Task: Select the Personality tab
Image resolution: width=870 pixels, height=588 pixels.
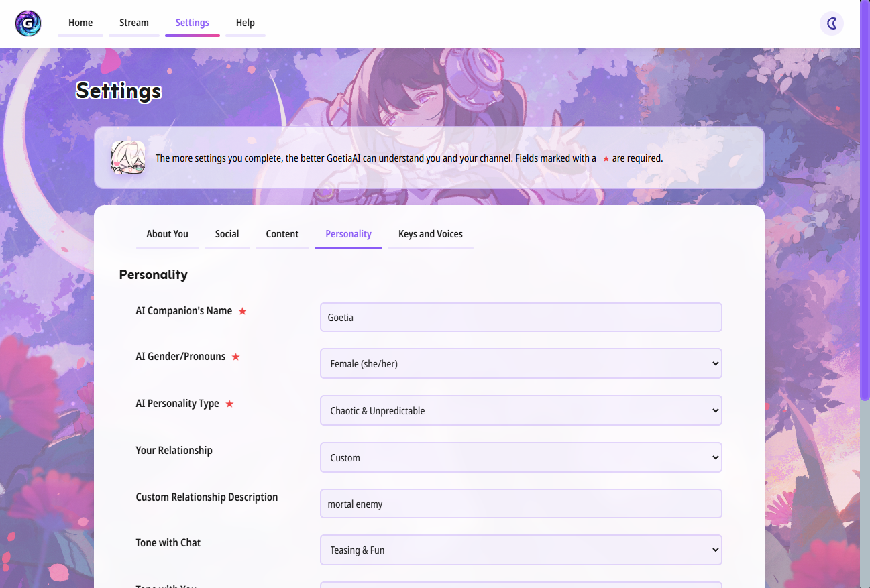Action: 348,234
